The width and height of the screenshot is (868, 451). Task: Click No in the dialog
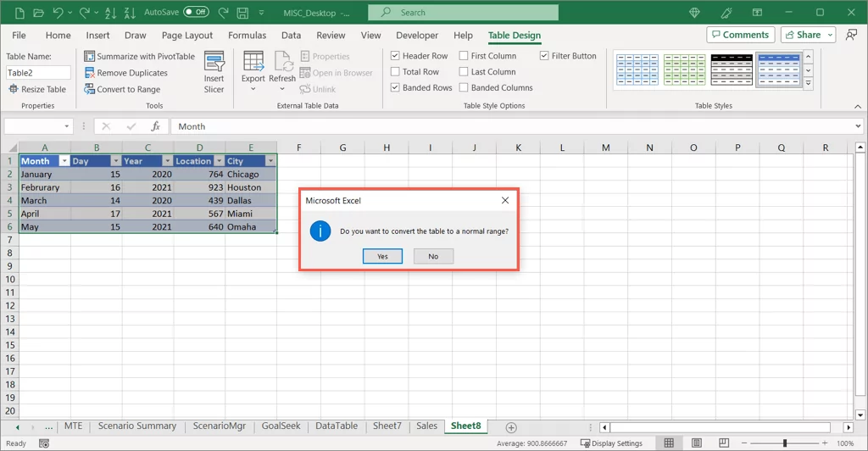pyautogui.click(x=433, y=256)
